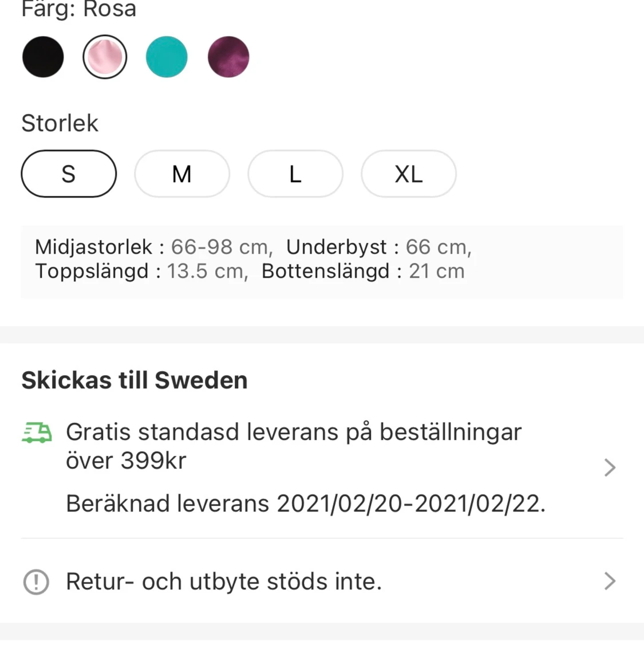Select size S
The width and height of the screenshot is (644, 645).
69,174
